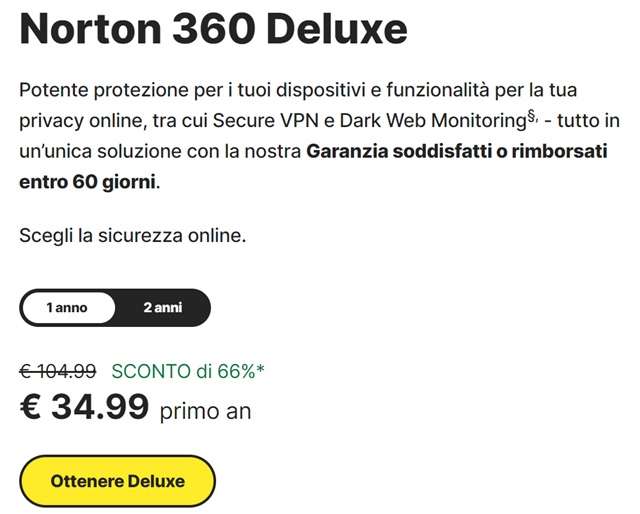The height and width of the screenshot is (514, 640).
Task: Click the crossed-out € 104.99 price
Action: click(x=58, y=371)
